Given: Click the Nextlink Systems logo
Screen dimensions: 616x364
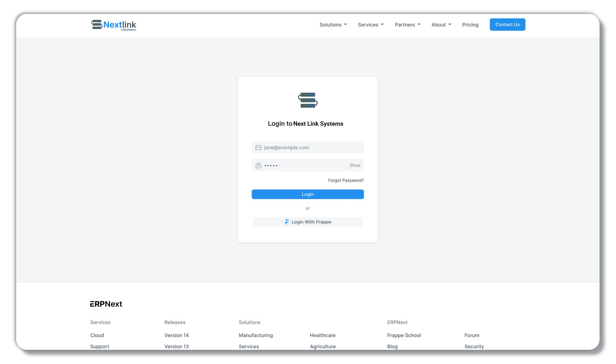Looking at the screenshot, I should 114,25.
